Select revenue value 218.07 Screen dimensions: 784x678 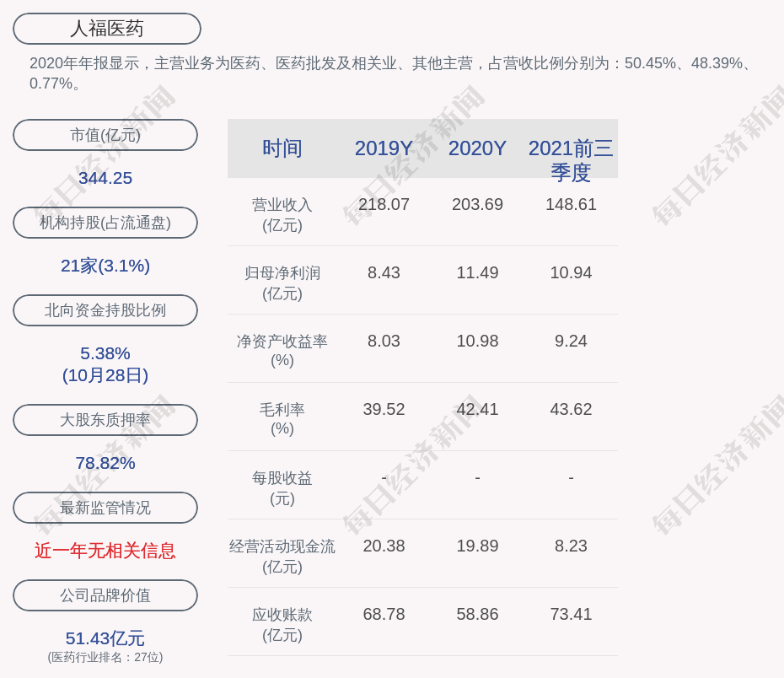pyautogui.click(x=384, y=205)
